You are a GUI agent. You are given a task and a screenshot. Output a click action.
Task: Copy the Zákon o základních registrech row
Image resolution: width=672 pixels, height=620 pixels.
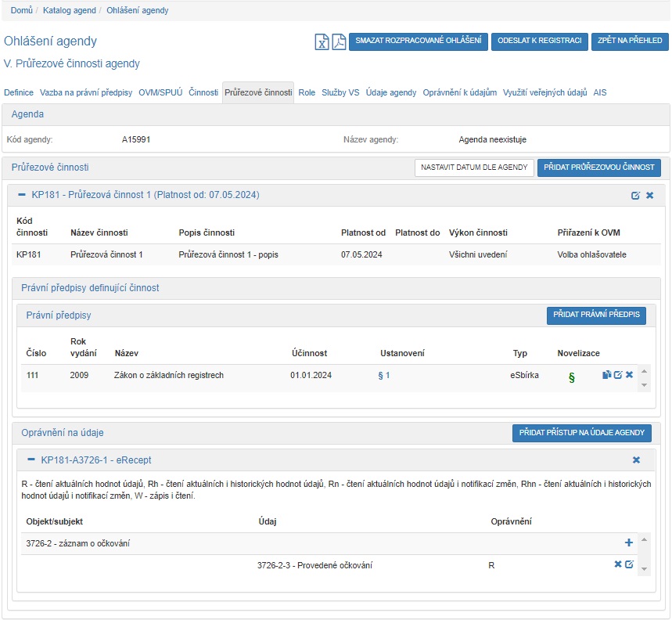click(606, 375)
